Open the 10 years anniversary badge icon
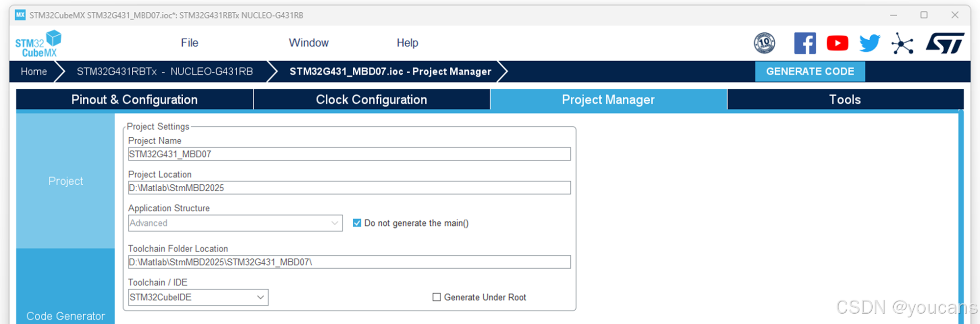 [764, 43]
